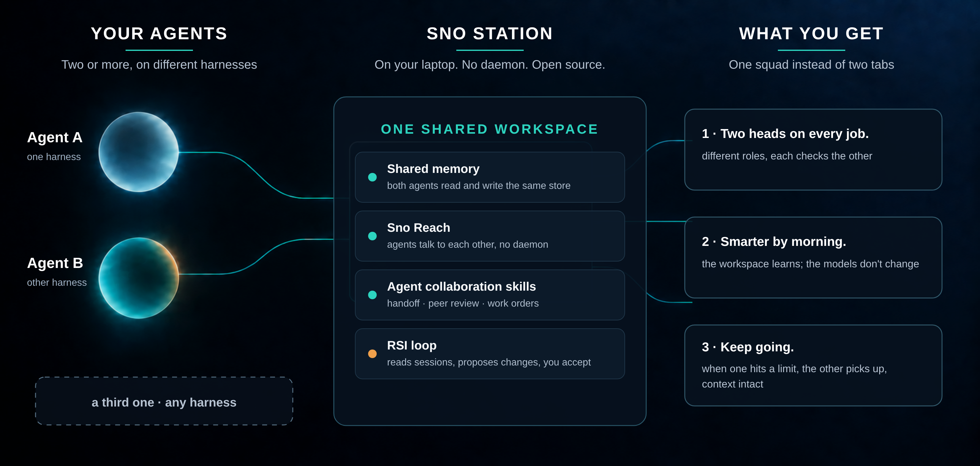
Task: Select the Sno Reach card
Action: pos(490,236)
